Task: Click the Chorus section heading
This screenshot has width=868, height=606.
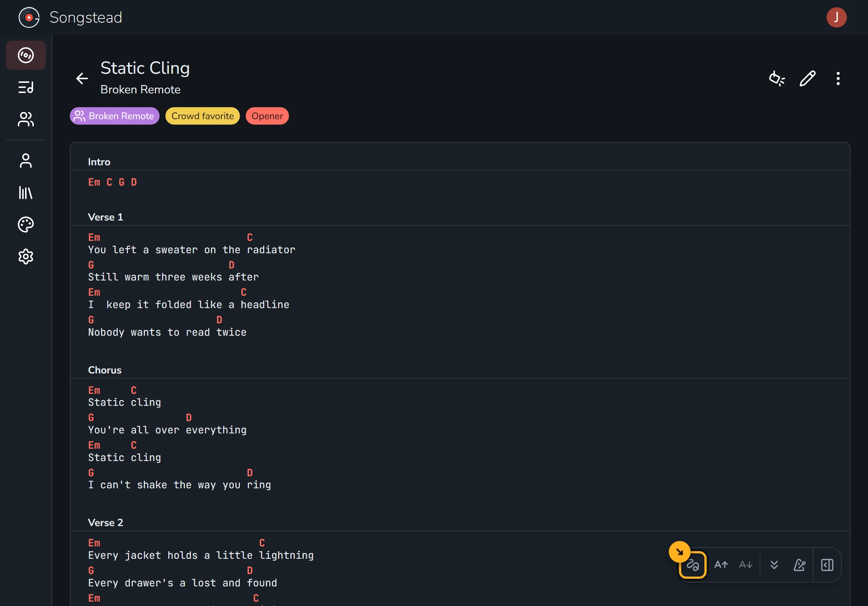Action: point(105,370)
